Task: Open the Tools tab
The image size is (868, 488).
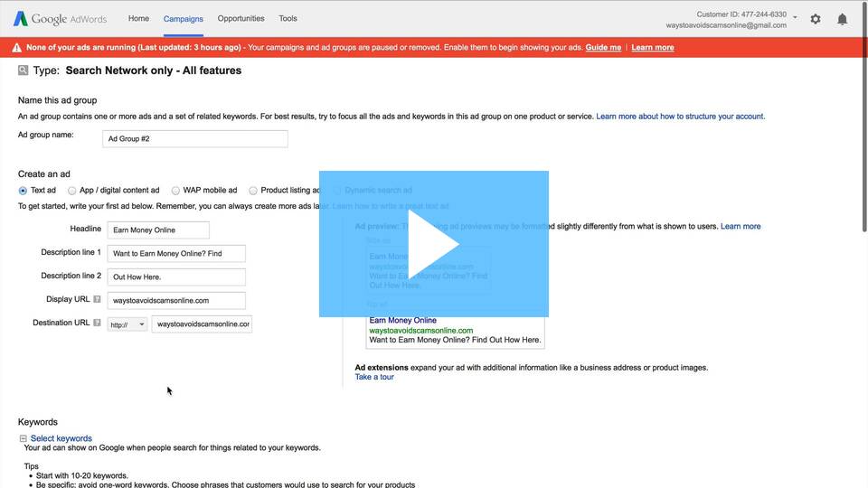Action: [x=288, y=18]
